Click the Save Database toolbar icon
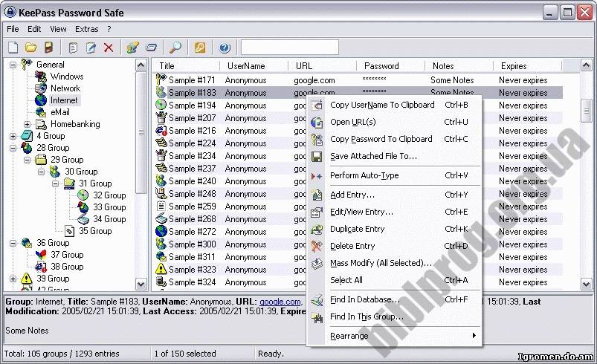This screenshot has height=364, width=597. tap(48, 48)
